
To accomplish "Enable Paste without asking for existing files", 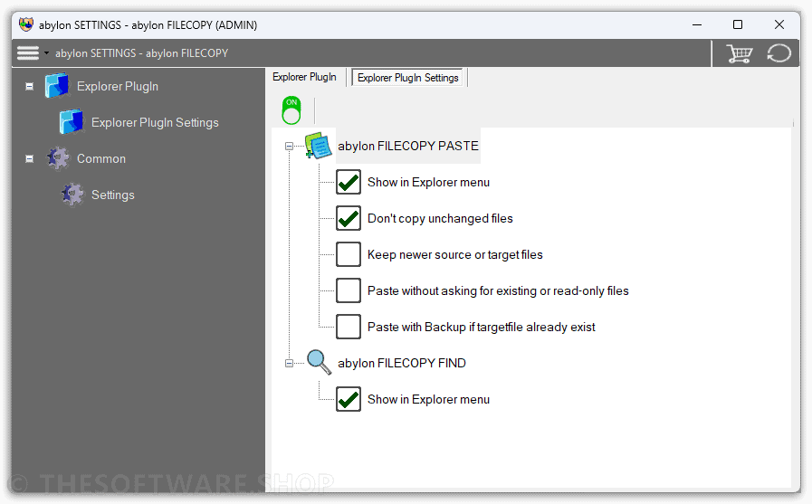I will (349, 290).
